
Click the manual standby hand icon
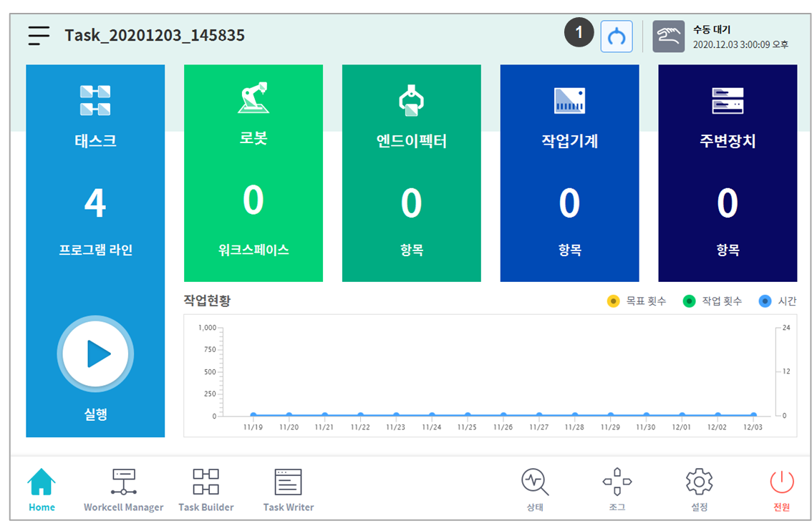tap(668, 36)
